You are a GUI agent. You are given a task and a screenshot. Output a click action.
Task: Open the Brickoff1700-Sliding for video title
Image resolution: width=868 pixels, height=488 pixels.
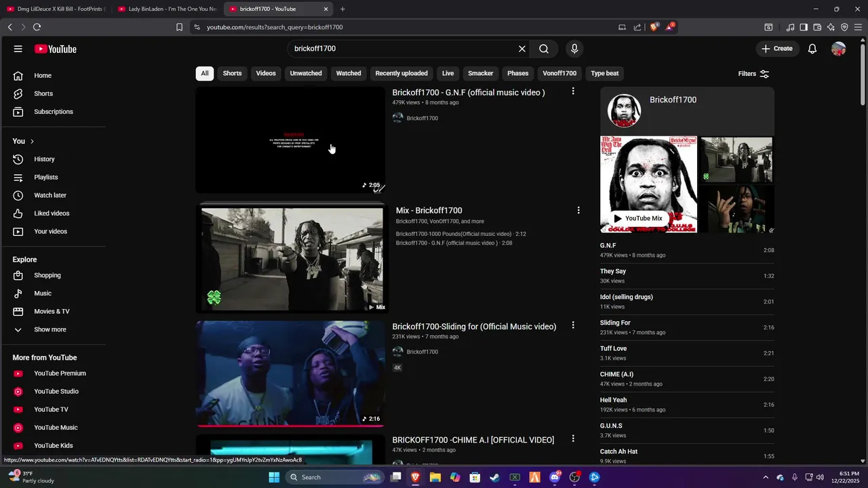point(474,326)
